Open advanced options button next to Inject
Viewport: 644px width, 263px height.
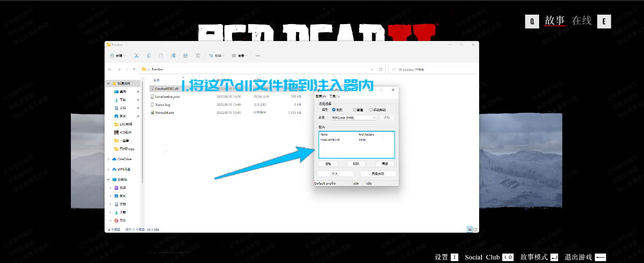point(378,173)
